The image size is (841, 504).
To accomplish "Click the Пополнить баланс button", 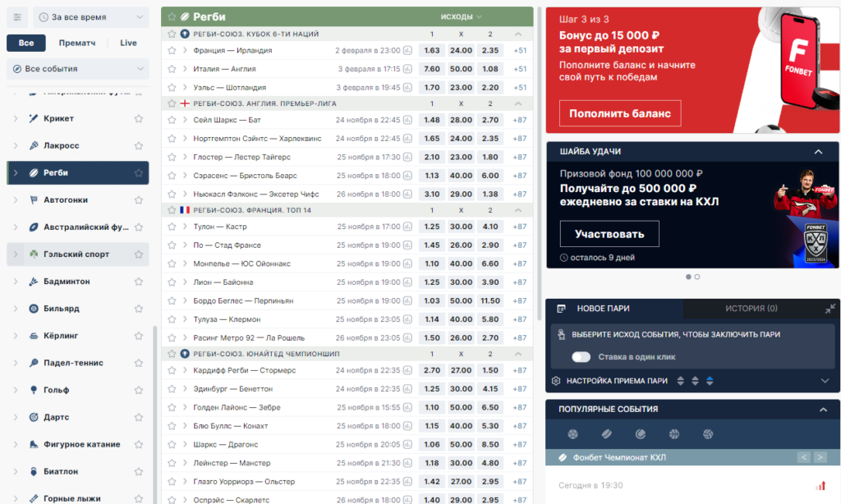I will [620, 113].
